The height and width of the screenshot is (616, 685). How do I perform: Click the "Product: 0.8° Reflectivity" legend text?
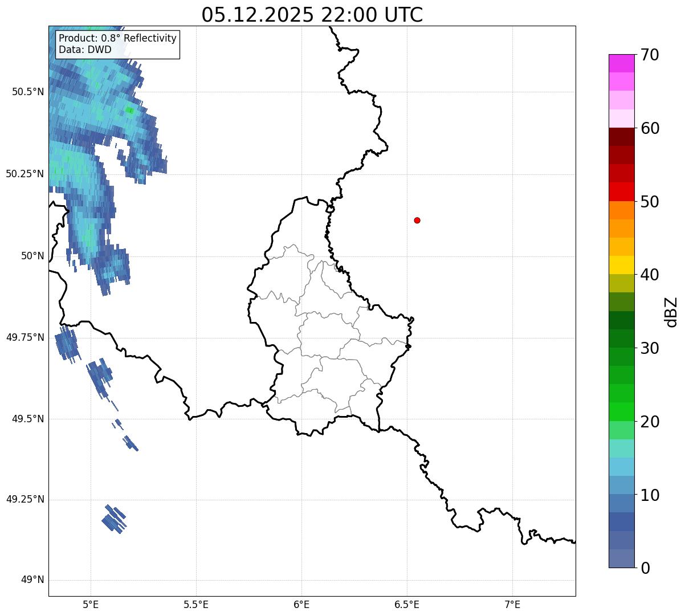click(x=117, y=38)
